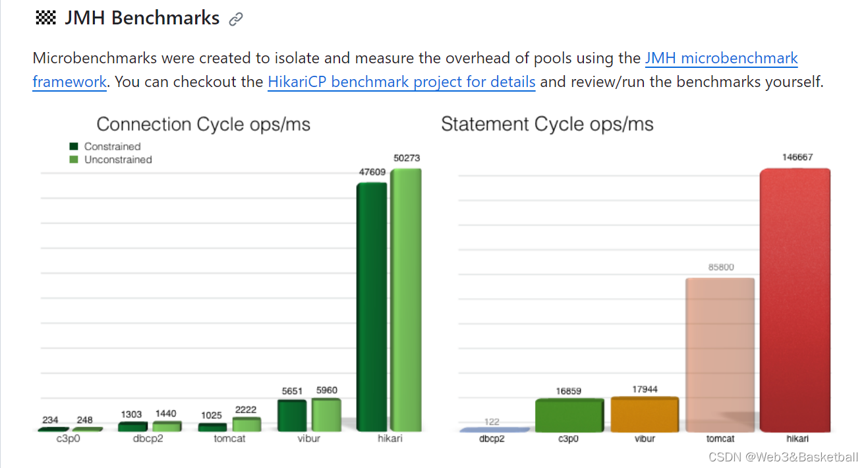Viewport: 868px width, 468px height.
Task: Click the vibur Unconstrained bar labeled 5960
Action: 326,415
